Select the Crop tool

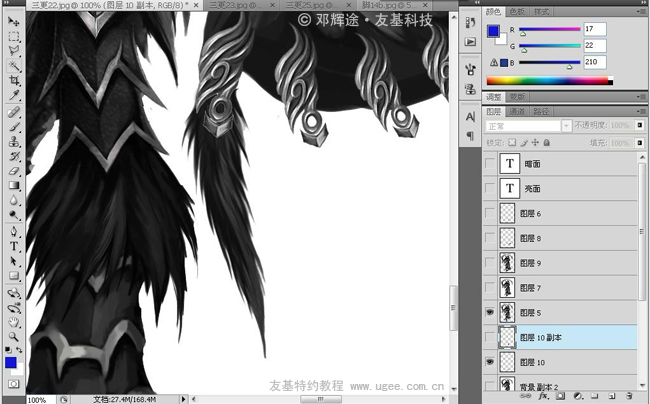(x=14, y=80)
